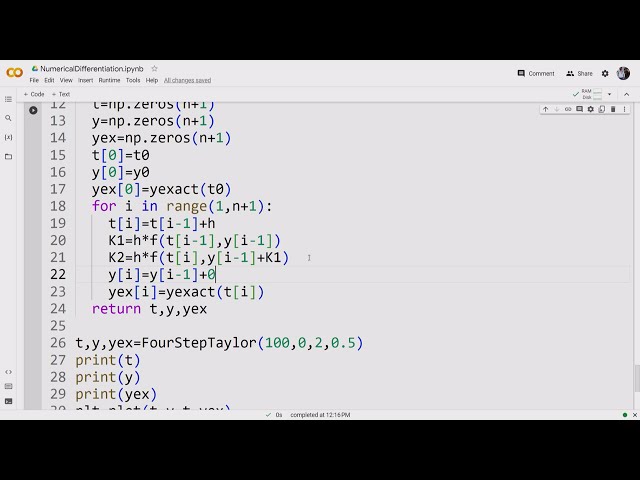Mirror cell in tab
The height and width of the screenshot is (480, 640).
click(x=602, y=109)
